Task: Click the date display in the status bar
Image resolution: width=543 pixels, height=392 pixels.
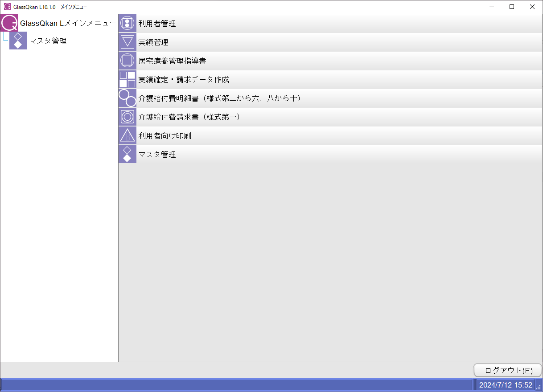Action: (x=505, y=385)
